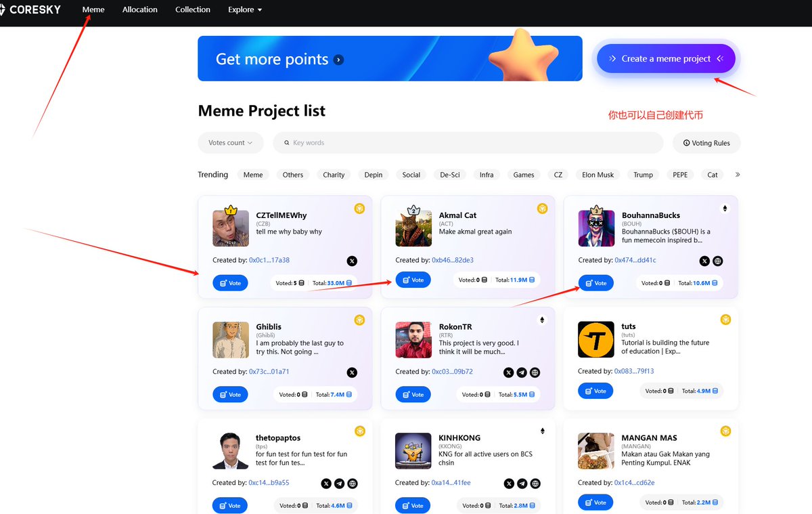Click the BNB chain badge on MANGAN MAS
The width and height of the screenshot is (812, 514).
point(725,431)
